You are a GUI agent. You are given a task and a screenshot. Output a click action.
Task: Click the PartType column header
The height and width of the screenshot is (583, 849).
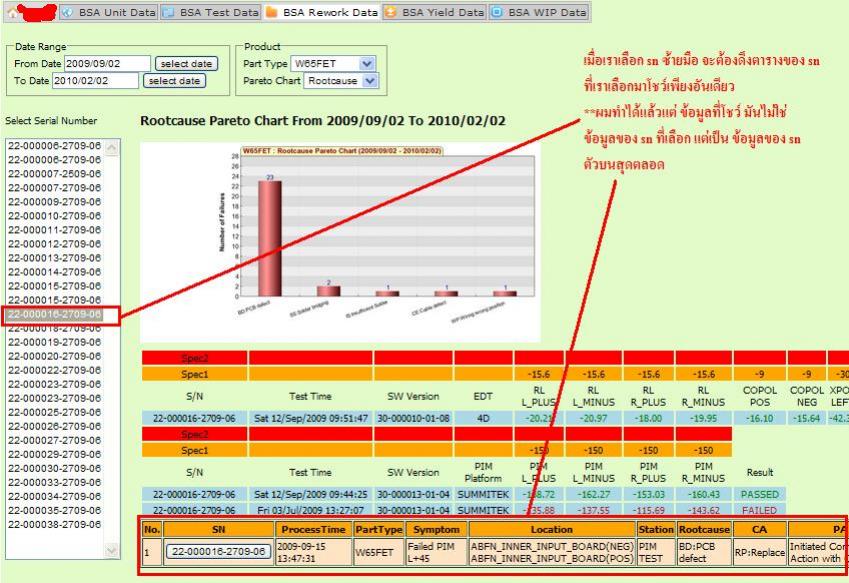click(379, 529)
